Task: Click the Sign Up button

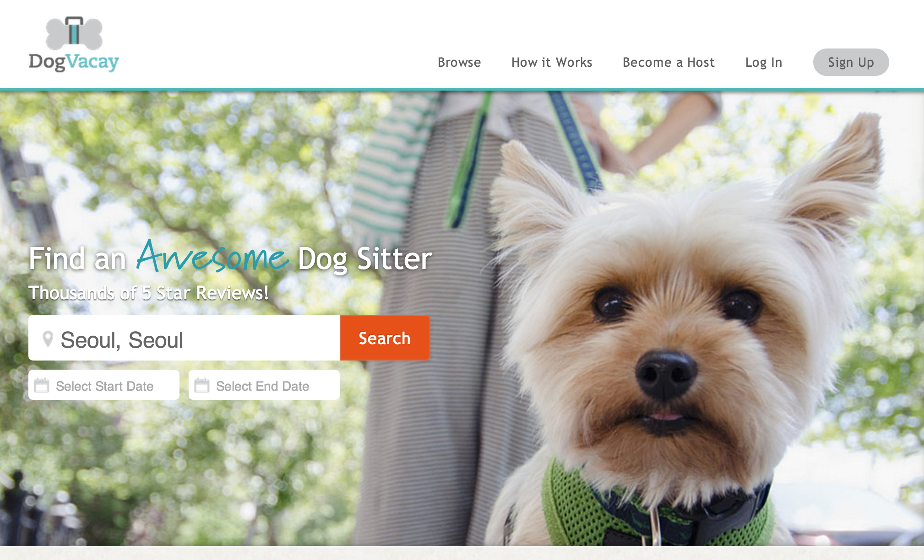Action: click(x=851, y=62)
